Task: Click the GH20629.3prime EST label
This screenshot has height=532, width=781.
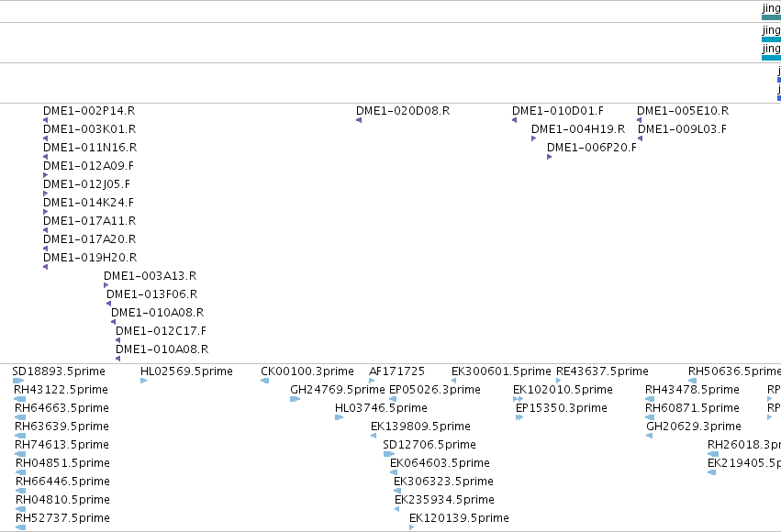Action: coord(694,427)
